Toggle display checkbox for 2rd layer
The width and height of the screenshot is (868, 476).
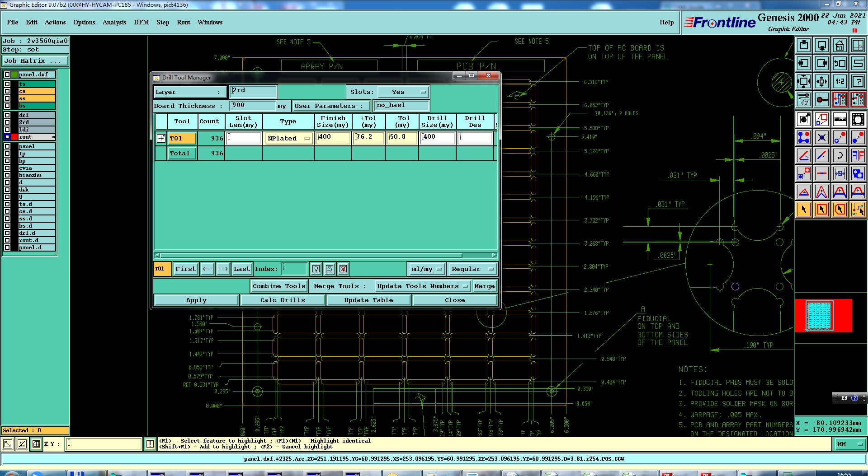pos(7,122)
